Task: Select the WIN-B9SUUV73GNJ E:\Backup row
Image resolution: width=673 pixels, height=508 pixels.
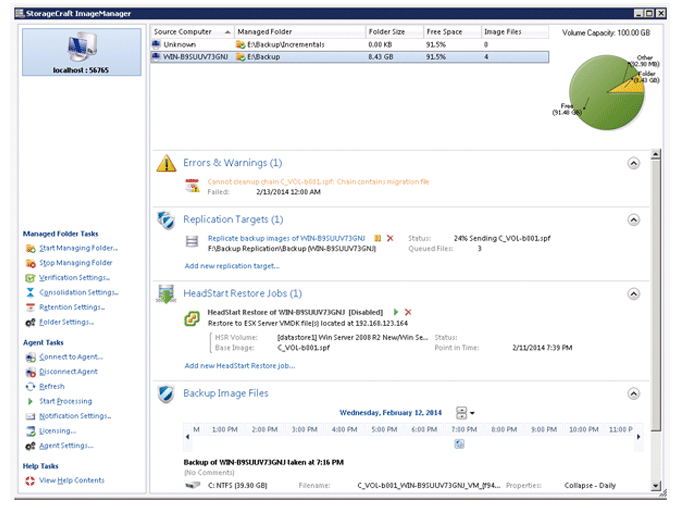Action: tap(349, 57)
